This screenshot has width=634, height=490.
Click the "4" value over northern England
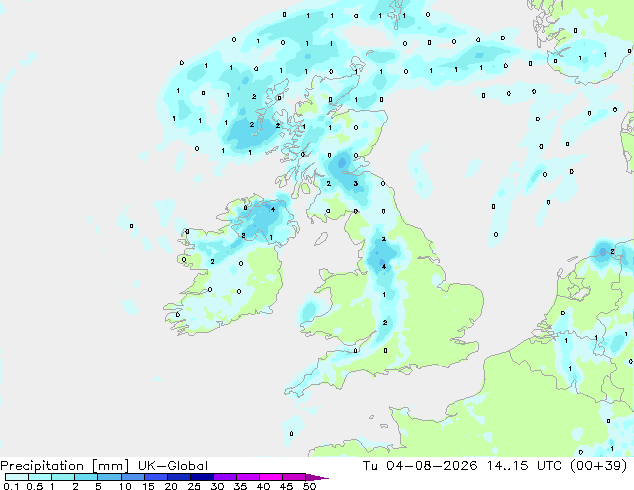(384, 266)
